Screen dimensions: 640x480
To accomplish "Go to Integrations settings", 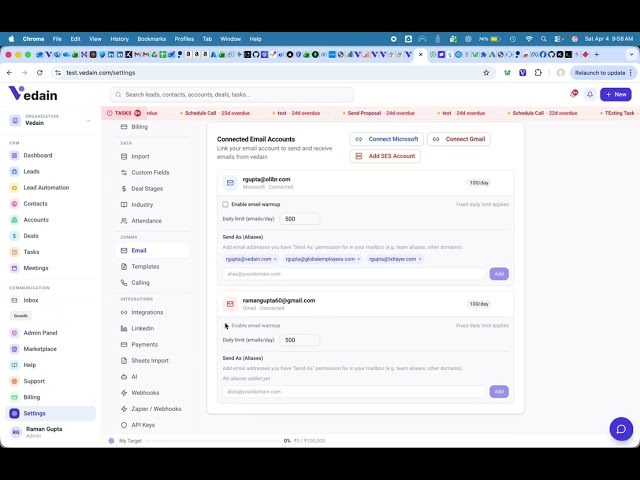I will (147, 312).
